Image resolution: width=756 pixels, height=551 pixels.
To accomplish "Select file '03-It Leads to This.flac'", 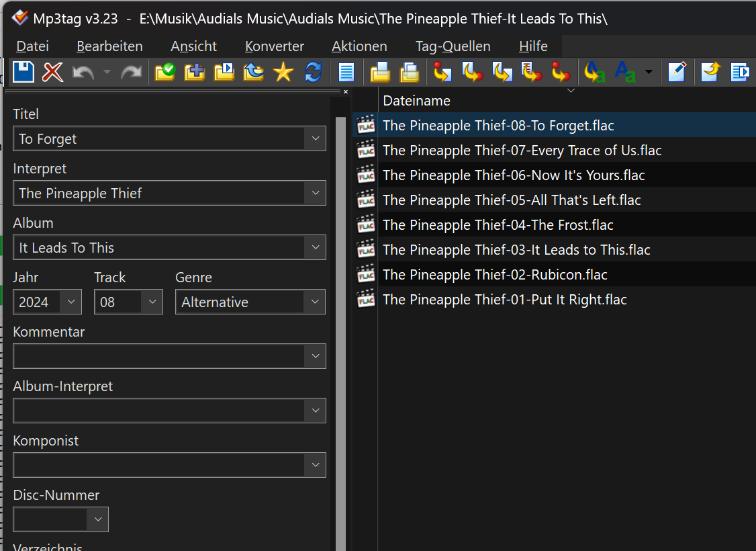I will click(x=555, y=250).
